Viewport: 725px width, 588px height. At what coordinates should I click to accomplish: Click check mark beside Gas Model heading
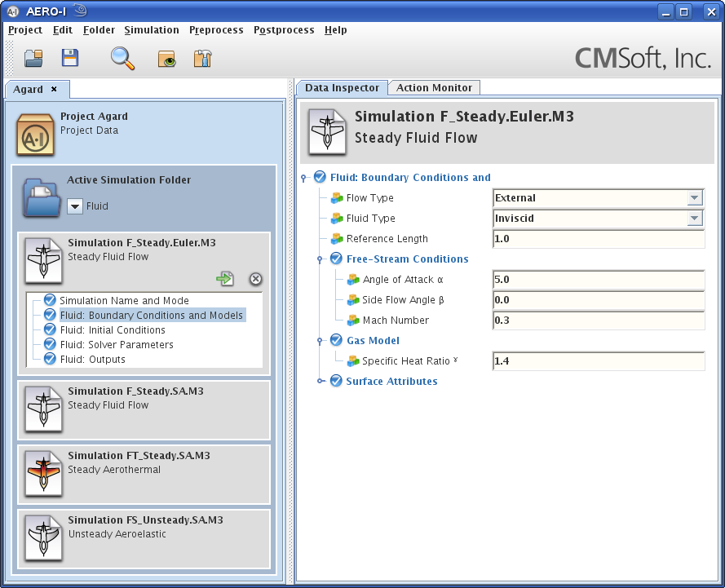336,340
